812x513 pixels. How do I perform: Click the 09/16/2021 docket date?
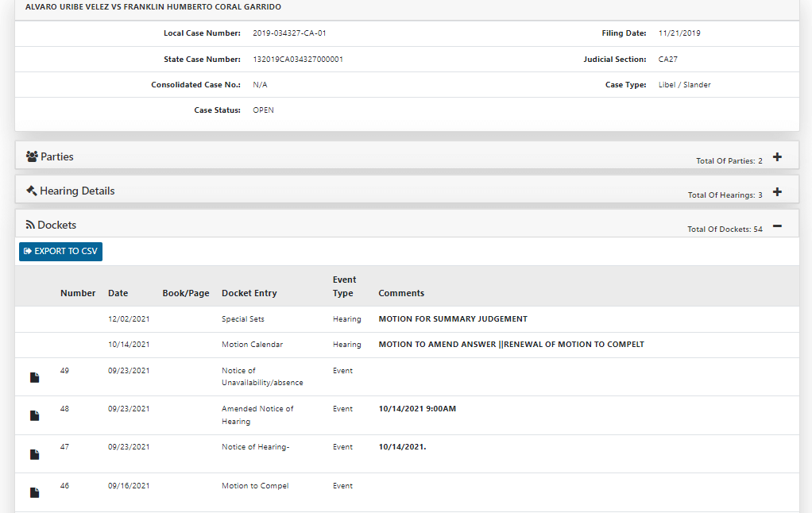(x=129, y=485)
